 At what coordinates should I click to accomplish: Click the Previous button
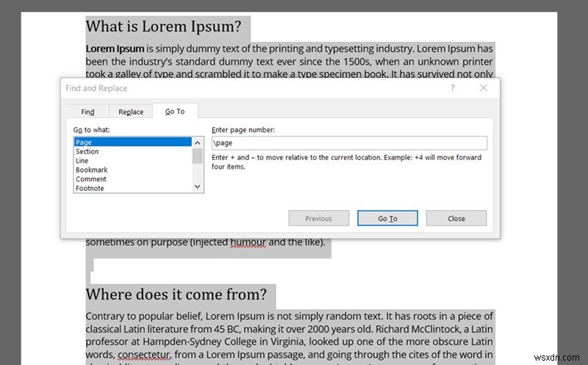(319, 218)
